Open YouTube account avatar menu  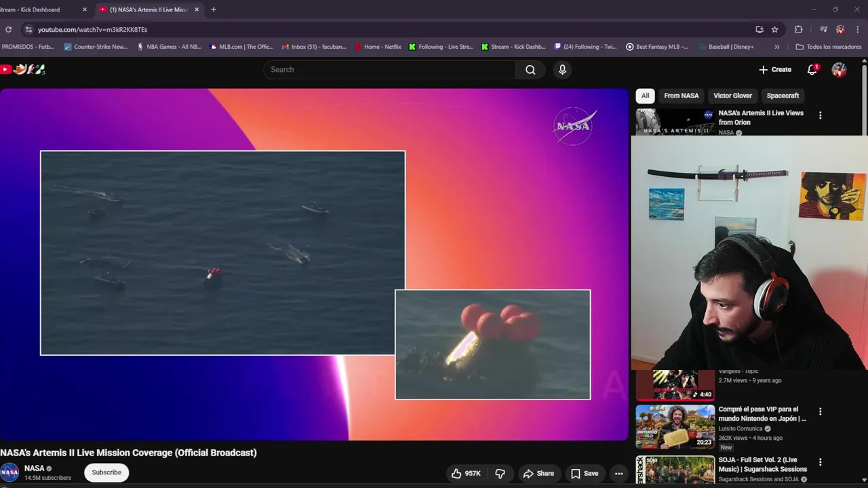[839, 70]
